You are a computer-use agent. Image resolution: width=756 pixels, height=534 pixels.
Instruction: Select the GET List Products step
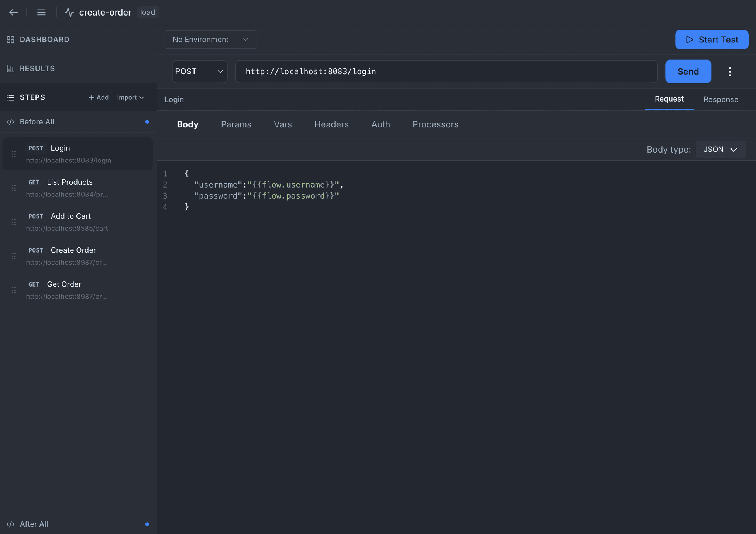(78, 188)
